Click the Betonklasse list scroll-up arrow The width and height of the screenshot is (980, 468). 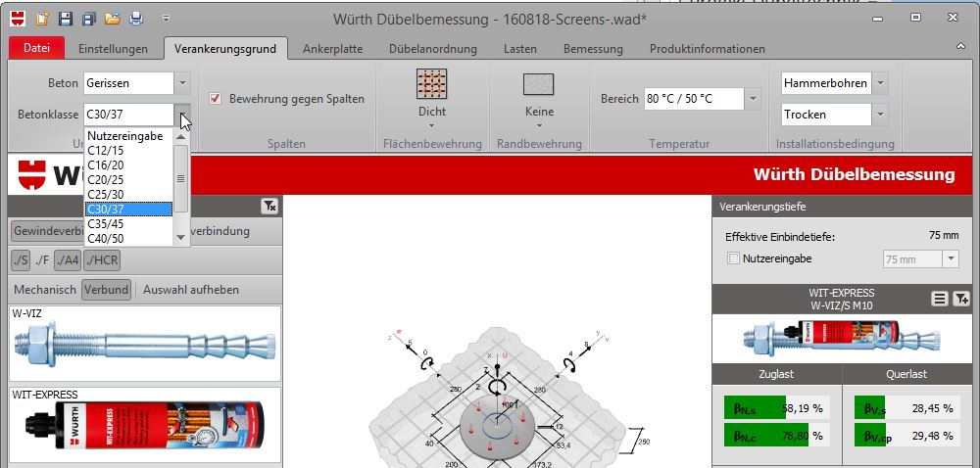(x=181, y=136)
